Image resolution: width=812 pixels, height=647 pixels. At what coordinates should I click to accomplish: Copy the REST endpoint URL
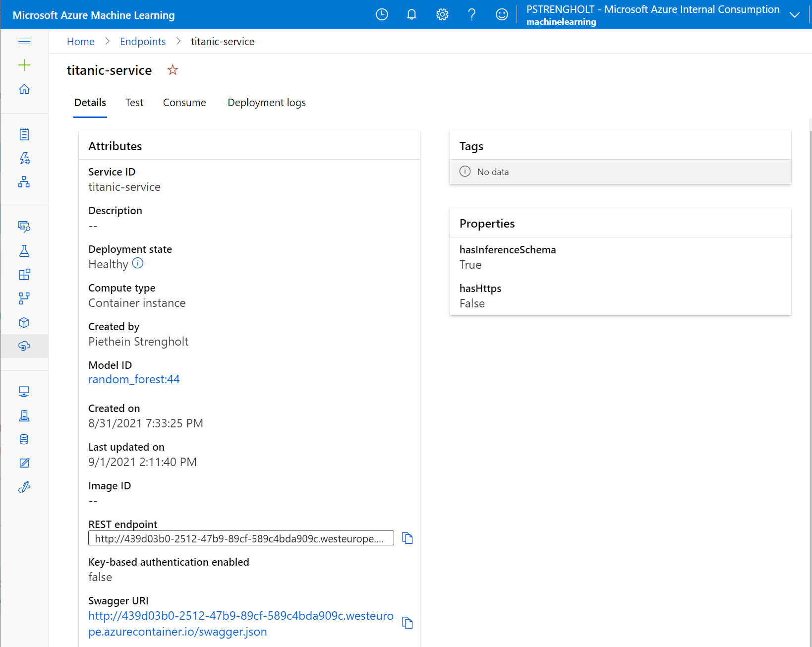(x=407, y=538)
